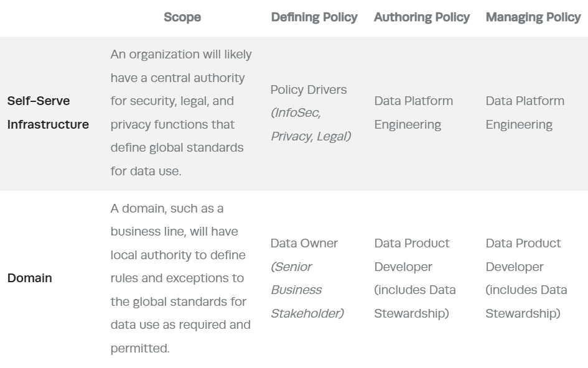Select the Managing Policy column header
Screen dimensions: 588x368
point(533,17)
